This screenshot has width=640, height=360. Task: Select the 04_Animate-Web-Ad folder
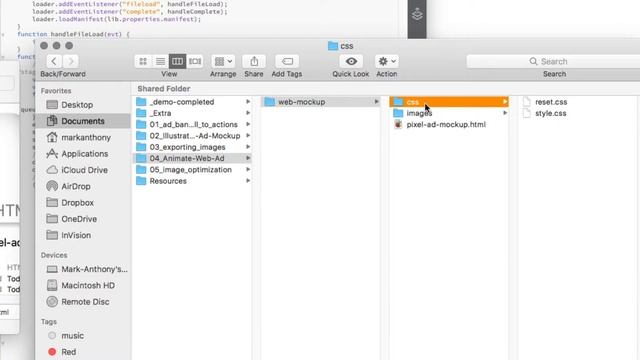[x=193, y=158]
